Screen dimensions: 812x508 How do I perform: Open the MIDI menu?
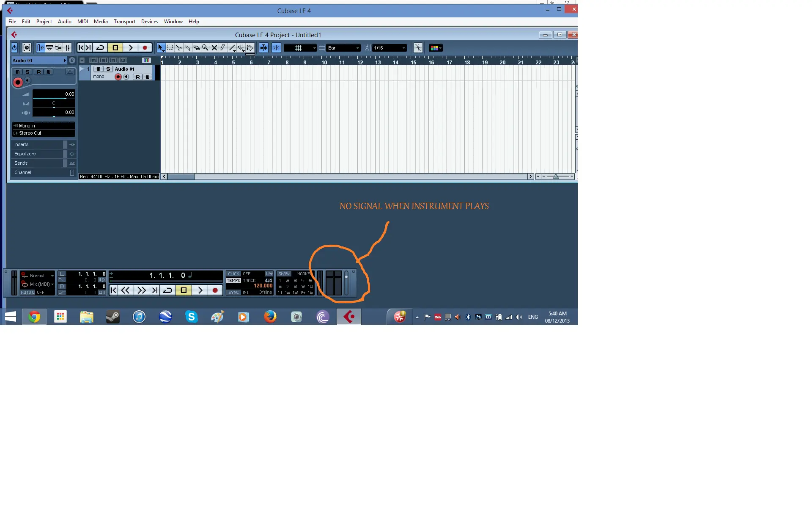point(82,22)
